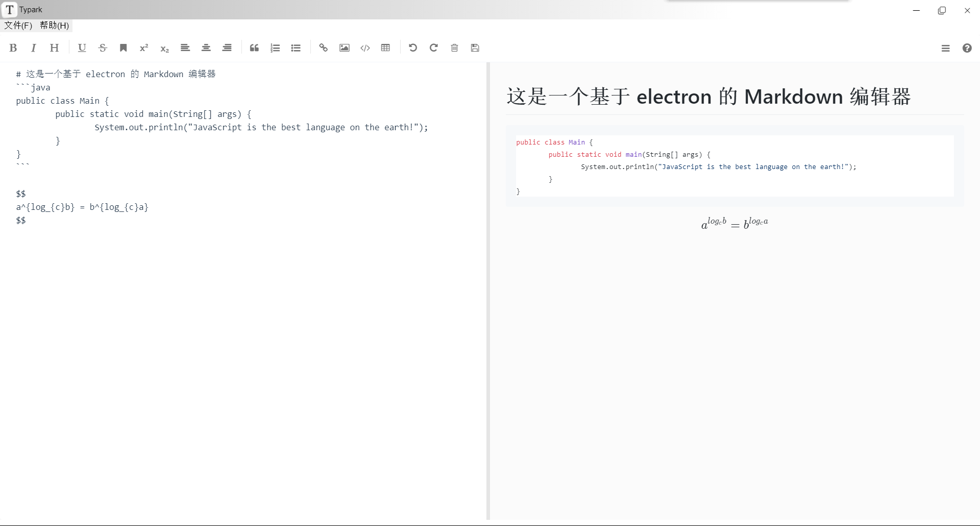Insert subscript with the x₂ icon
The image size is (980, 526).
tap(164, 49)
